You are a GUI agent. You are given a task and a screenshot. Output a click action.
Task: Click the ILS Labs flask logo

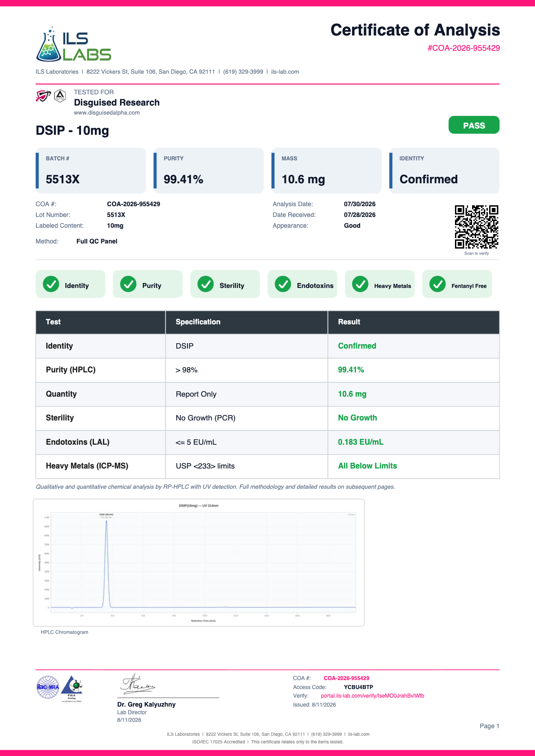pyautogui.click(x=74, y=44)
